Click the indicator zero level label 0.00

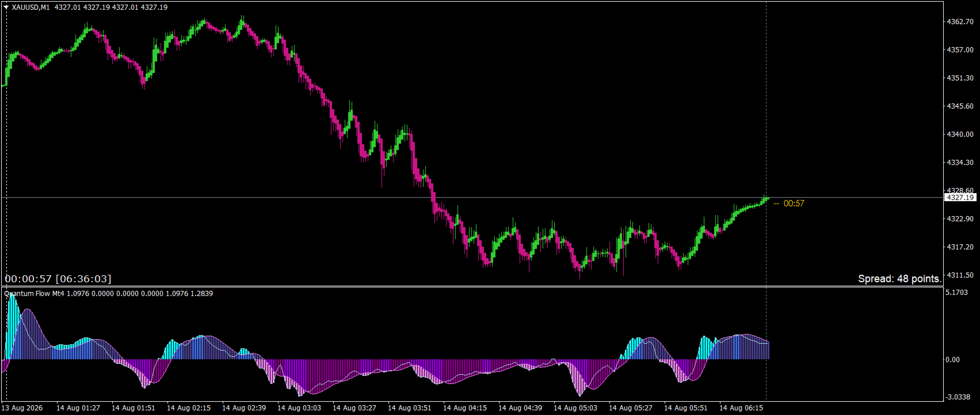[953, 360]
